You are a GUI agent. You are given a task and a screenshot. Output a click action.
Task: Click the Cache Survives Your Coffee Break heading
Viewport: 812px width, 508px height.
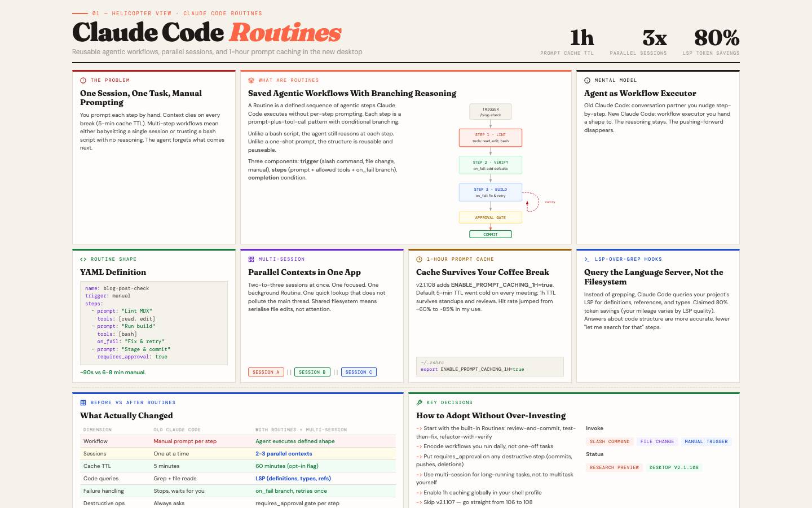(483, 272)
